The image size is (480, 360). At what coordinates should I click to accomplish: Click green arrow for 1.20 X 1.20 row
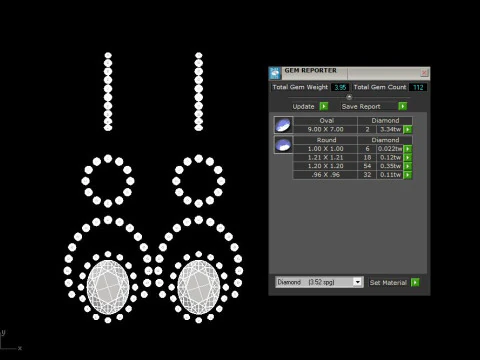click(x=408, y=166)
